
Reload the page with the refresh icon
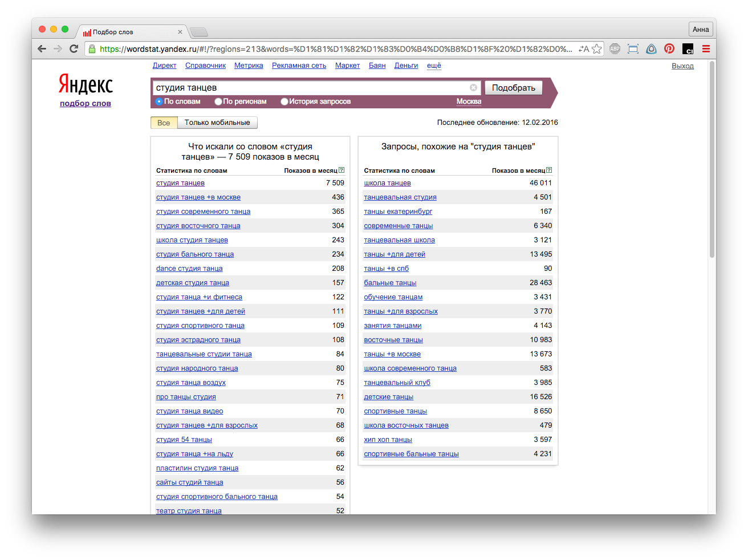click(74, 49)
